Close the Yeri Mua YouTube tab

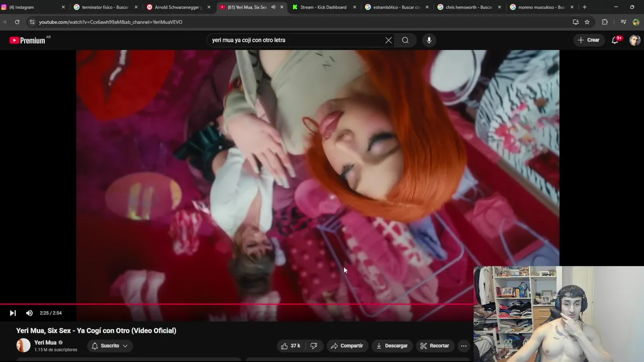click(x=282, y=7)
